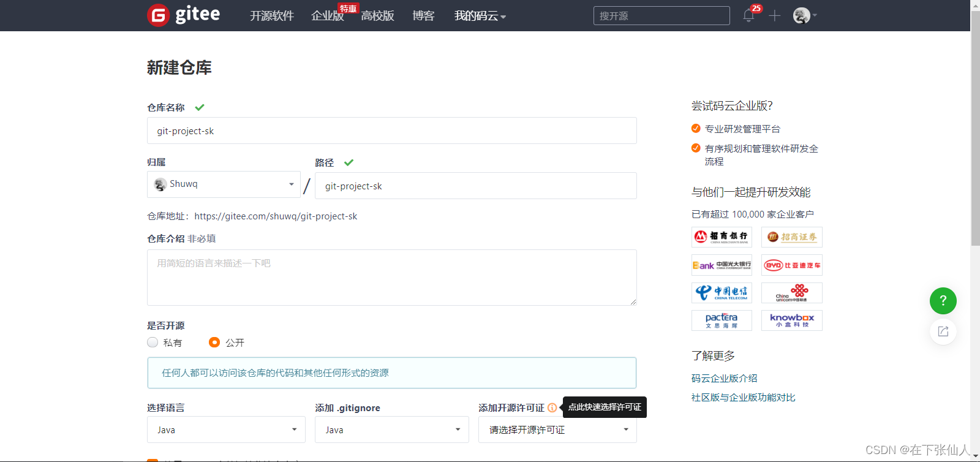980x462 pixels.
Task: Click the China Everbright Bank logo
Action: (722, 265)
